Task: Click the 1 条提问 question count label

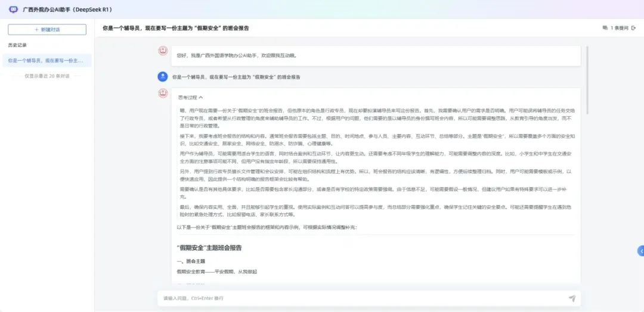Action: (x=620, y=28)
